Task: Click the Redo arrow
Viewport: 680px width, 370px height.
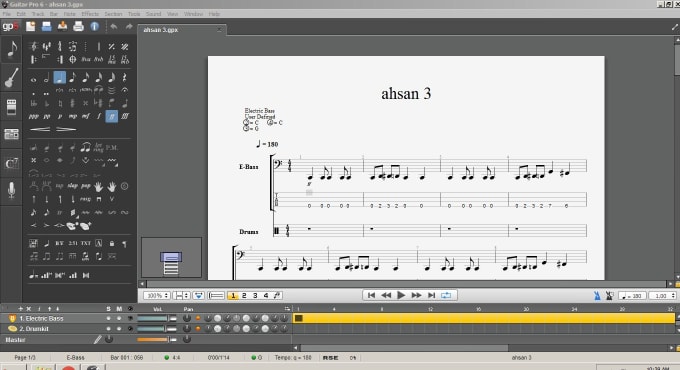Action: click(x=129, y=26)
